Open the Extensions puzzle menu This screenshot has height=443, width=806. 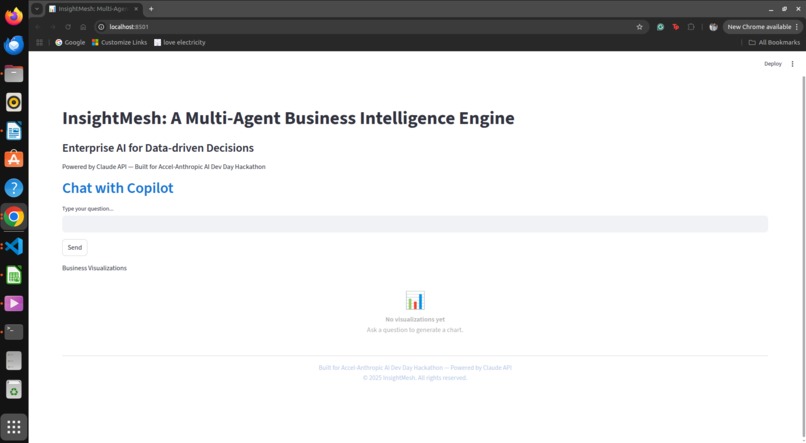click(x=691, y=27)
